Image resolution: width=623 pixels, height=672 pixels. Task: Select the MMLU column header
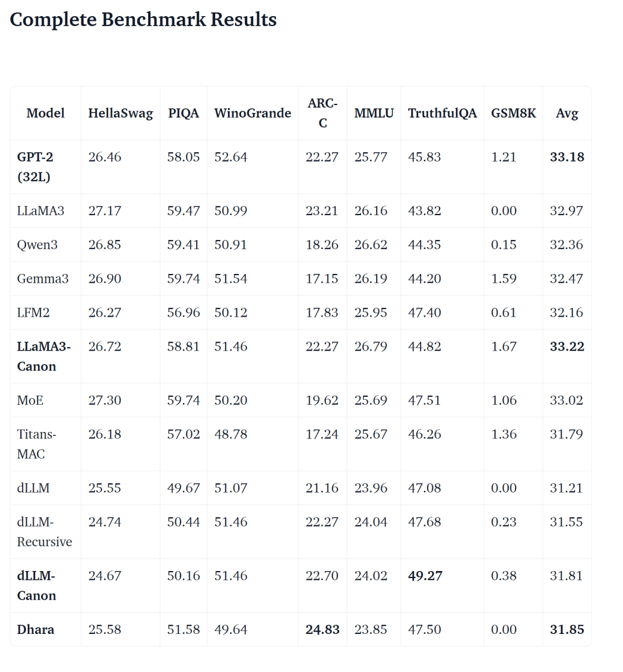[x=374, y=113]
